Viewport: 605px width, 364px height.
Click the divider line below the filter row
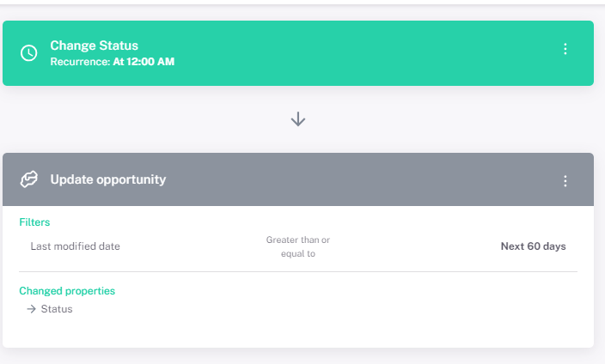(x=297, y=271)
